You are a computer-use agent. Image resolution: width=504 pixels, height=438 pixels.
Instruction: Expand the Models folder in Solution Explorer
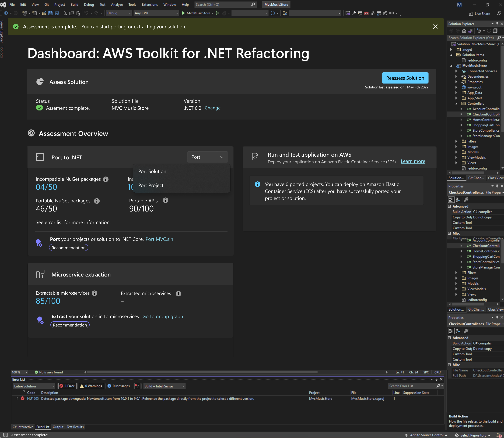pos(456,152)
